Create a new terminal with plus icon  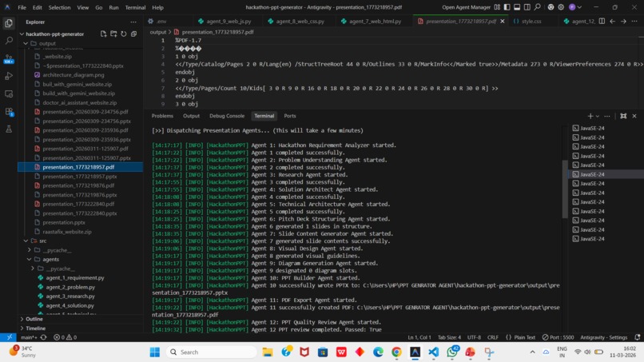tap(590, 116)
